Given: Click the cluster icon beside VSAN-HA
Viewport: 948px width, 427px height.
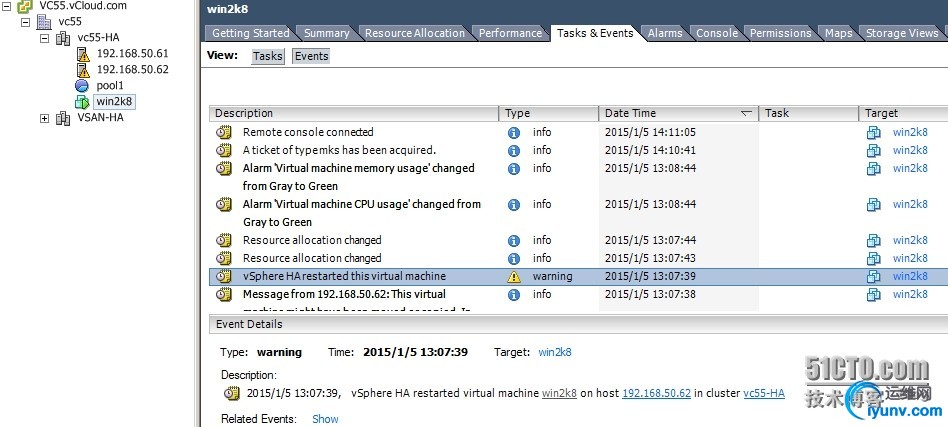Looking at the screenshot, I should tap(63, 118).
